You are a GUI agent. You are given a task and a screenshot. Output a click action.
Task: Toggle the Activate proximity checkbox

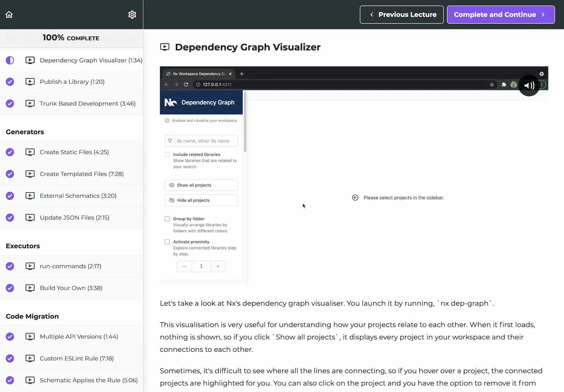pyautogui.click(x=167, y=242)
